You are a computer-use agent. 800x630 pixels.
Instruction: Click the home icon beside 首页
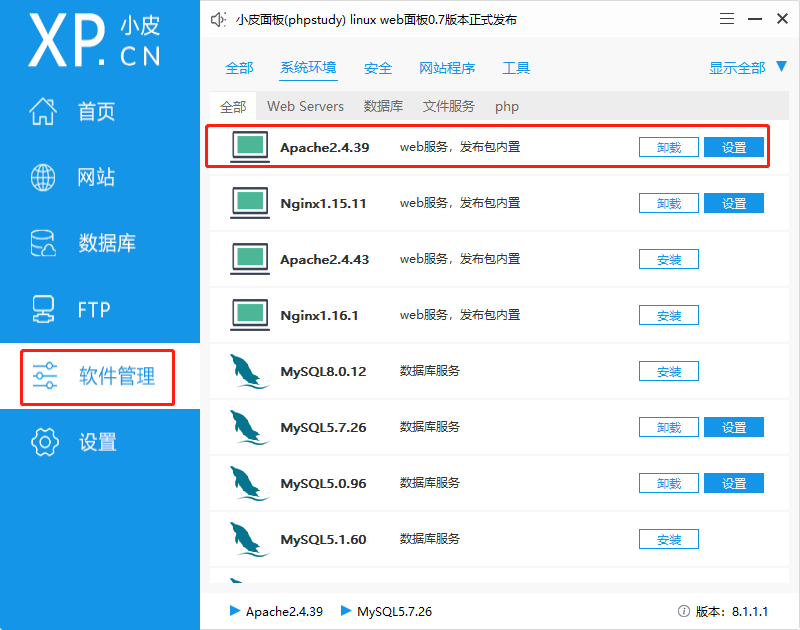[43, 111]
